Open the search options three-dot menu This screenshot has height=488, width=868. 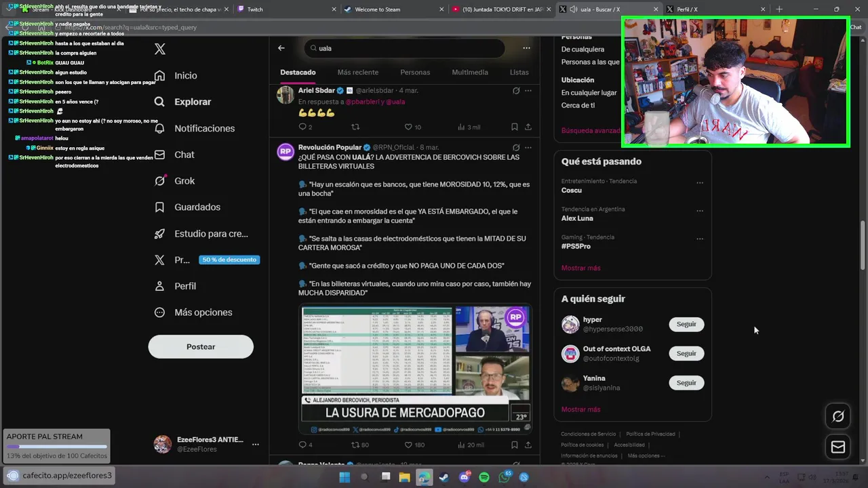point(526,48)
